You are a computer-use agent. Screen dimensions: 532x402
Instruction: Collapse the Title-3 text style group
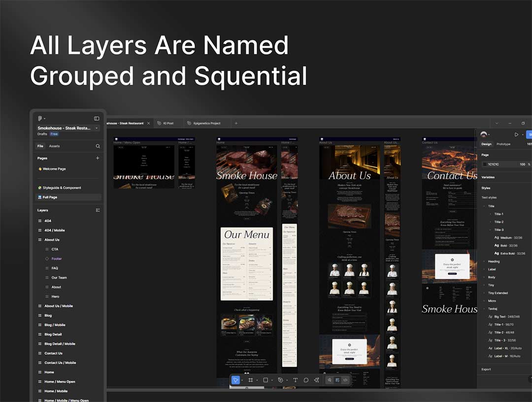pyautogui.click(x=490, y=230)
